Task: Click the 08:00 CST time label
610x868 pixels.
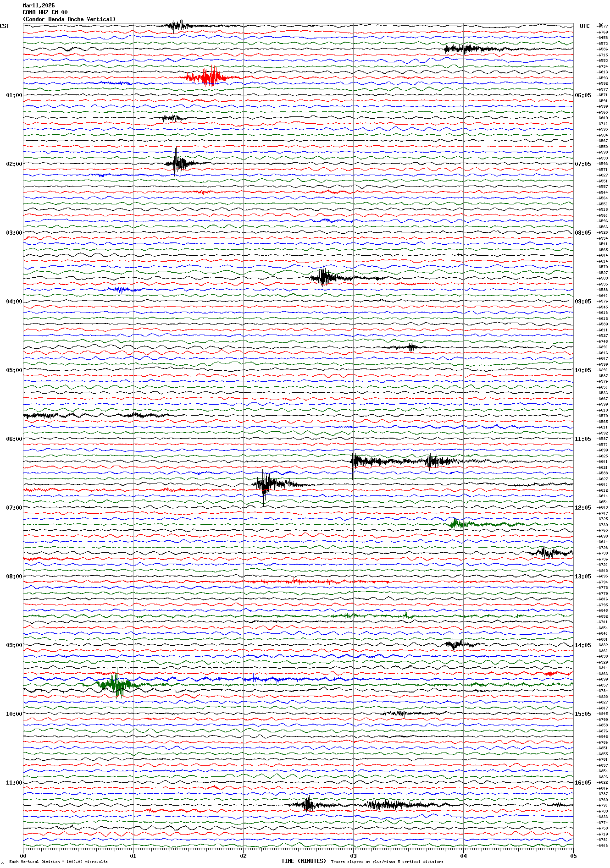Action: coord(14,577)
